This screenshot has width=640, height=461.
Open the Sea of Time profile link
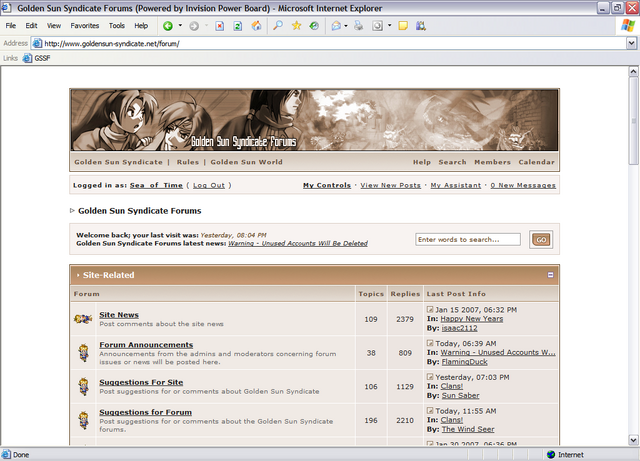click(x=156, y=185)
